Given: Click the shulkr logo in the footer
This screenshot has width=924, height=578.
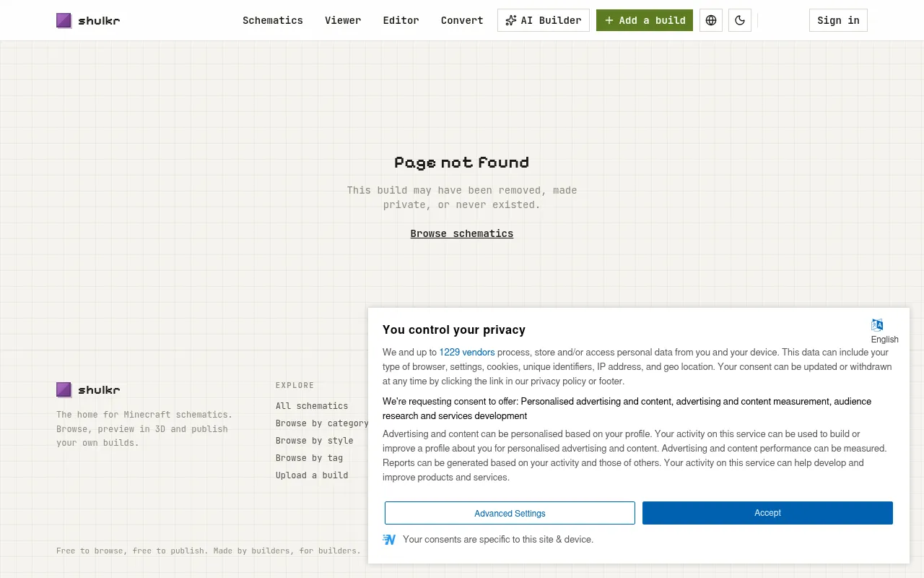Looking at the screenshot, I should coord(88,389).
